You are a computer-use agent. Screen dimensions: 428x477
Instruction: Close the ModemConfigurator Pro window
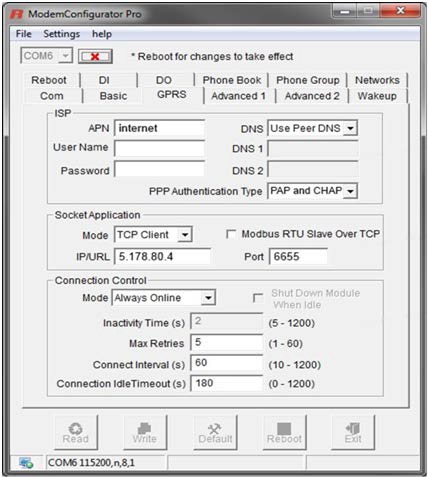[401, 12]
